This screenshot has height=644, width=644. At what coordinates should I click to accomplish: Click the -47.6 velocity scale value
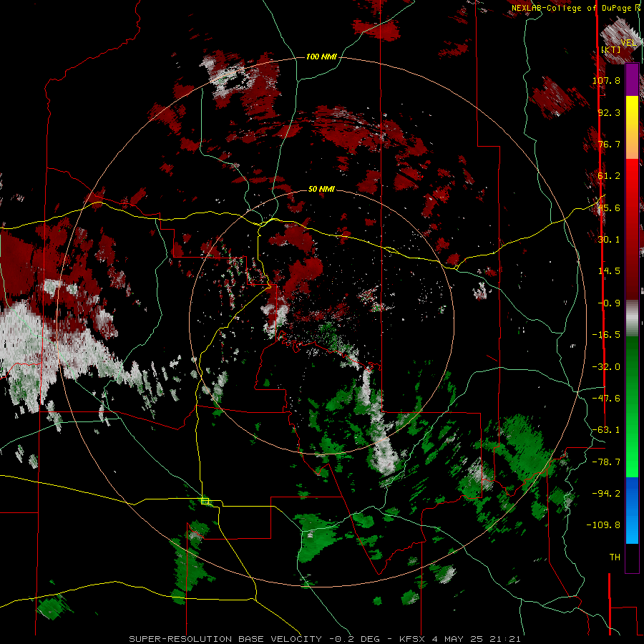(x=606, y=399)
